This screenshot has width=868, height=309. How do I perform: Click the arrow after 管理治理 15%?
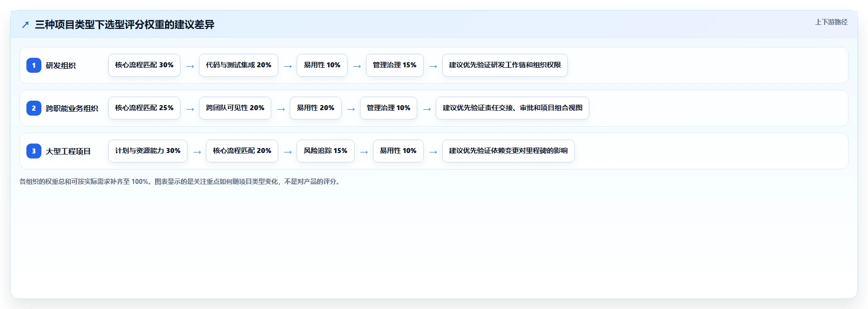click(x=433, y=66)
